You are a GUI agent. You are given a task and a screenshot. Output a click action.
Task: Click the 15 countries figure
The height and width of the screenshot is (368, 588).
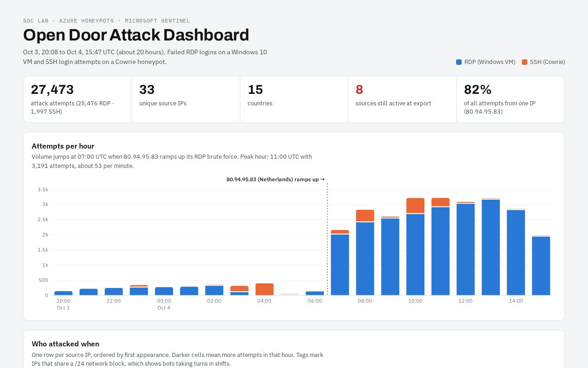pos(255,89)
